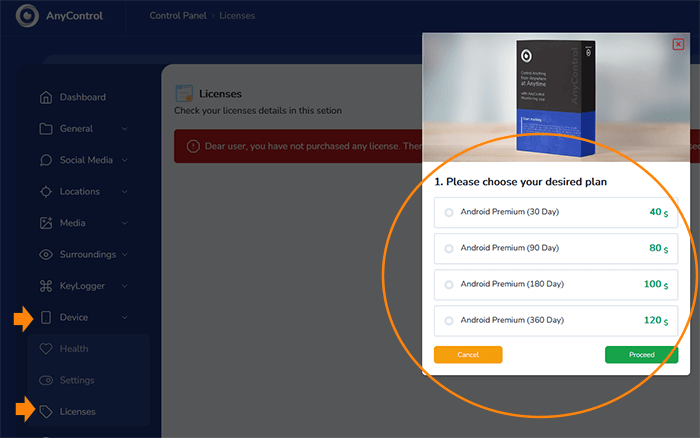The image size is (700, 438).
Task: Select Android Premium (30 Day) radio button
Action: [449, 212]
